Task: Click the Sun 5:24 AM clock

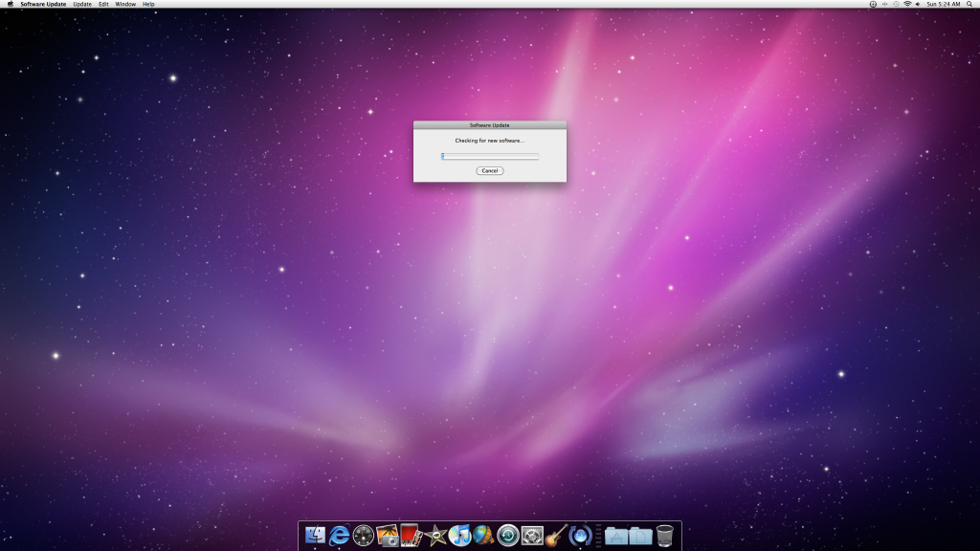Action: [x=943, y=4]
